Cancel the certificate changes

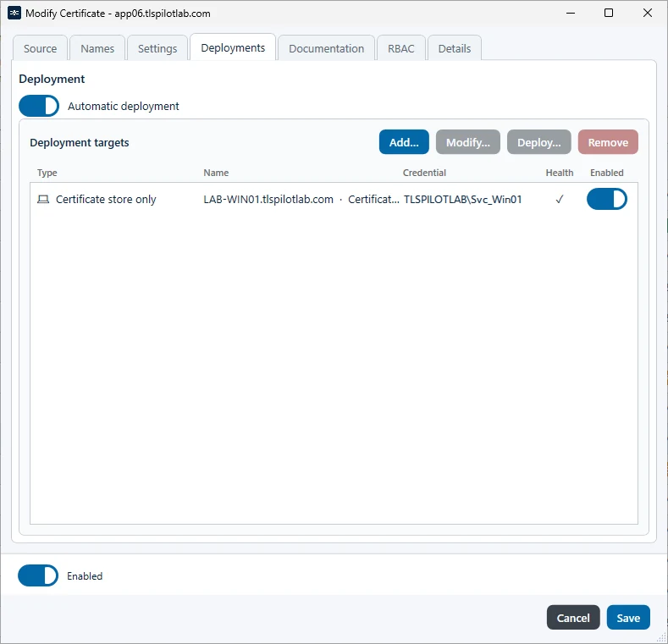point(573,618)
